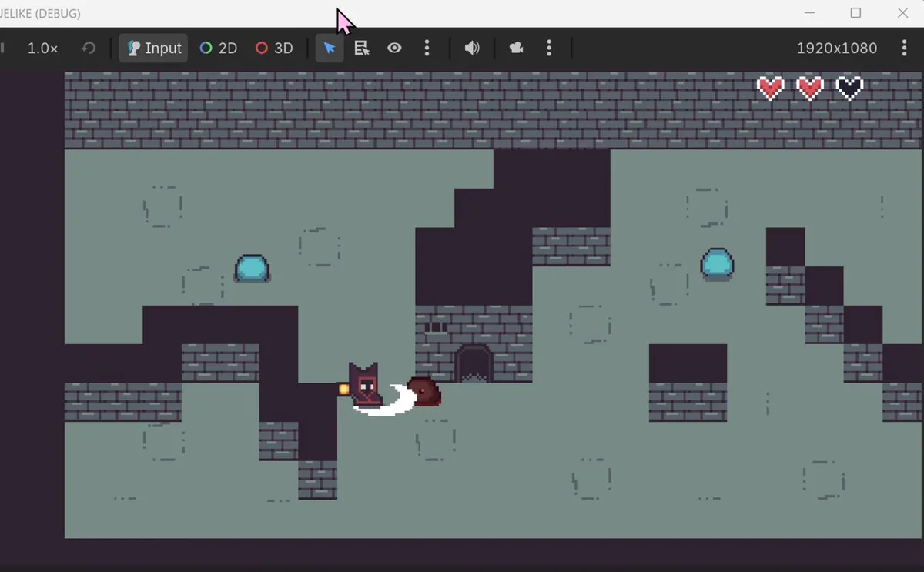The width and height of the screenshot is (924, 572).
Task: Close the debug game window
Action: pyautogui.click(x=903, y=13)
